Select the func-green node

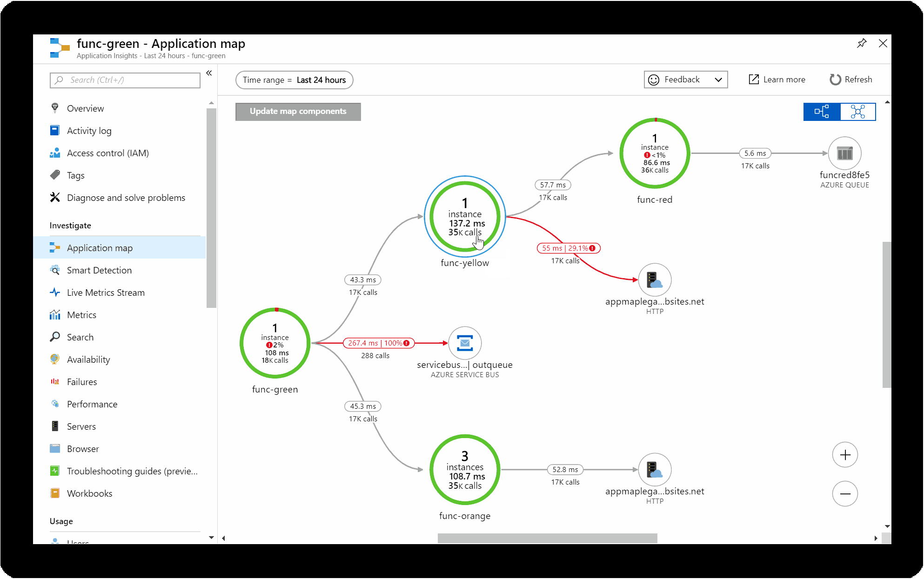pos(275,343)
